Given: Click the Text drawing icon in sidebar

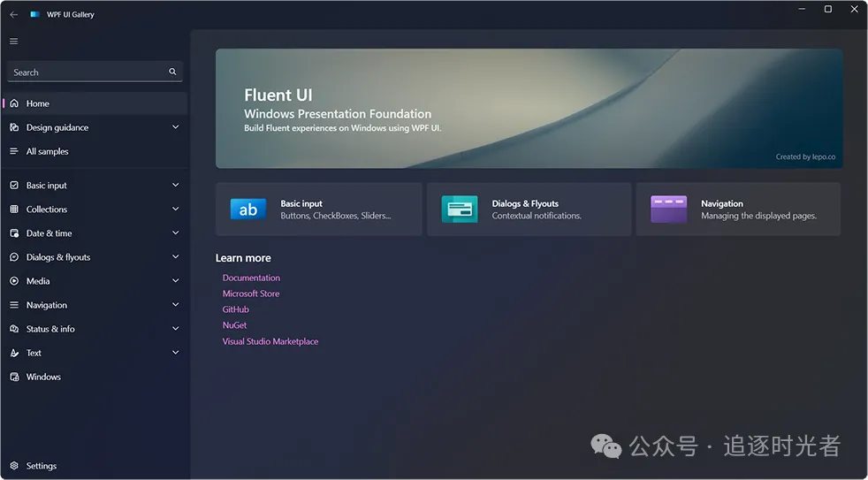Looking at the screenshot, I should coord(14,353).
